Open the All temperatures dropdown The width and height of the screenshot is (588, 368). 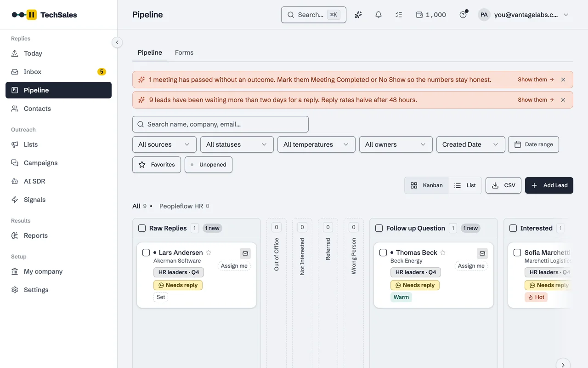point(317,144)
